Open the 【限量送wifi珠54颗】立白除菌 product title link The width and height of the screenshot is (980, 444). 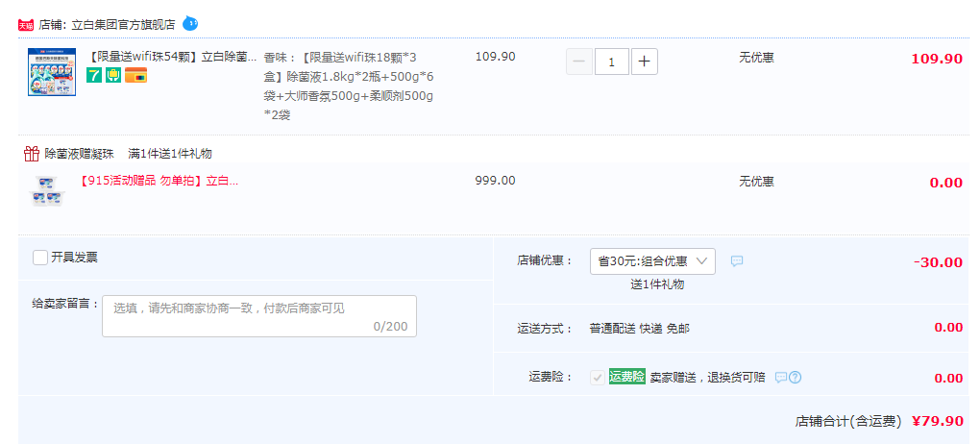click(173, 57)
